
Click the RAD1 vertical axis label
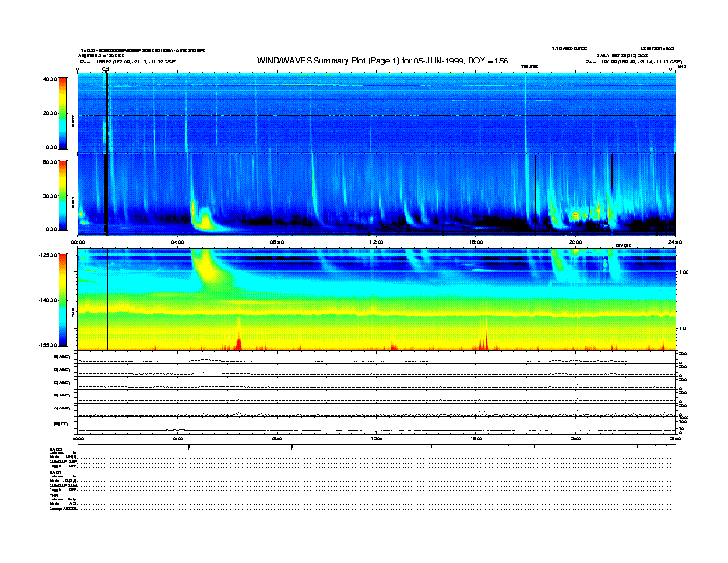pos(73,202)
